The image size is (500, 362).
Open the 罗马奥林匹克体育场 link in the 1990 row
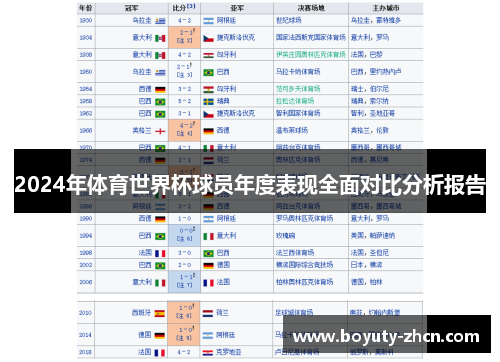(304, 219)
